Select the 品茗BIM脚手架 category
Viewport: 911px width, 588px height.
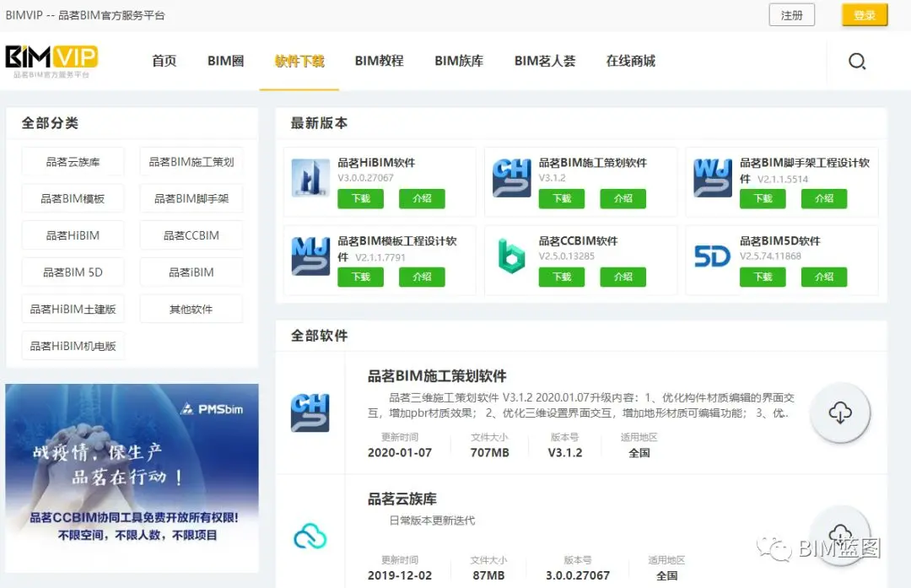(x=191, y=199)
